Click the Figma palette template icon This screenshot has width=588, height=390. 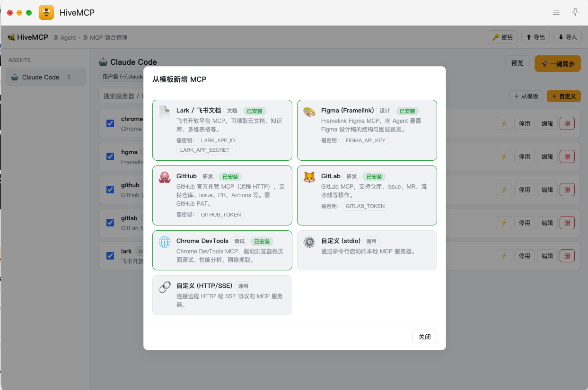309,112
